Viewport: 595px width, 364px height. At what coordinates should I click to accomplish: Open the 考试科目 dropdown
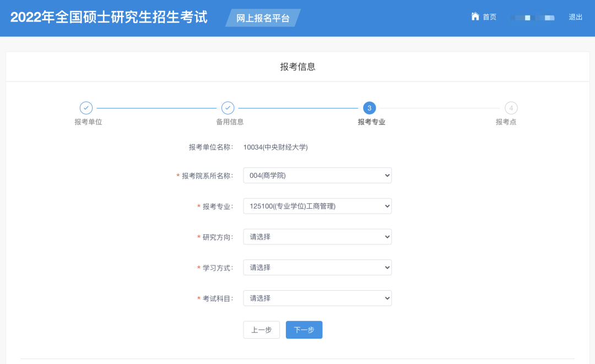point(317,298)
